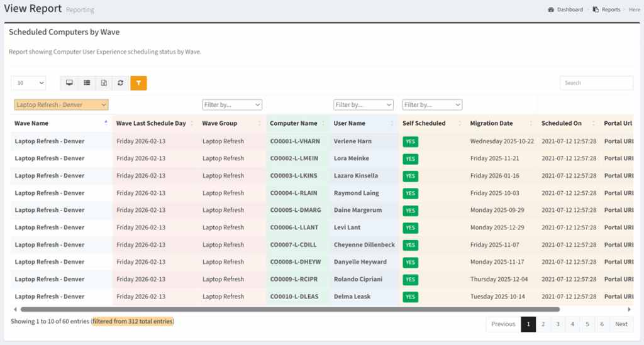The image size is (644, 345).
Task: Click migration date Tuesday 2025-10-14
Action: coord(497,296)
